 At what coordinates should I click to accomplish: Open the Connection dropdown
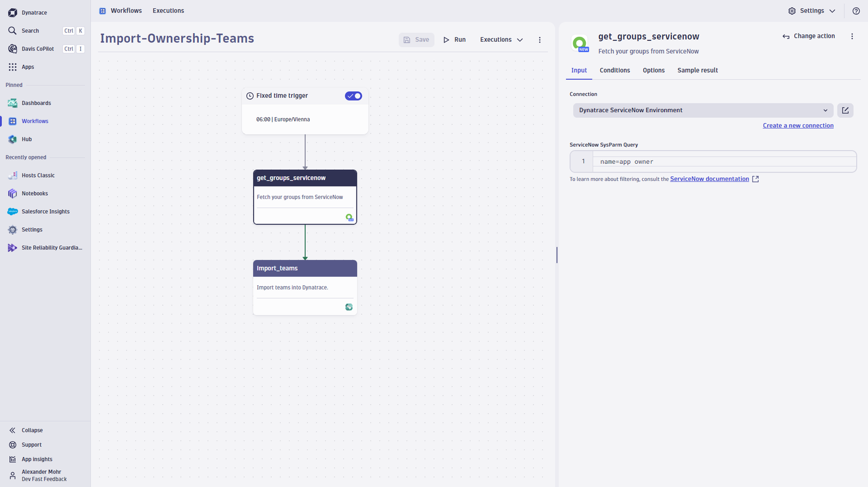coord(704,110)
